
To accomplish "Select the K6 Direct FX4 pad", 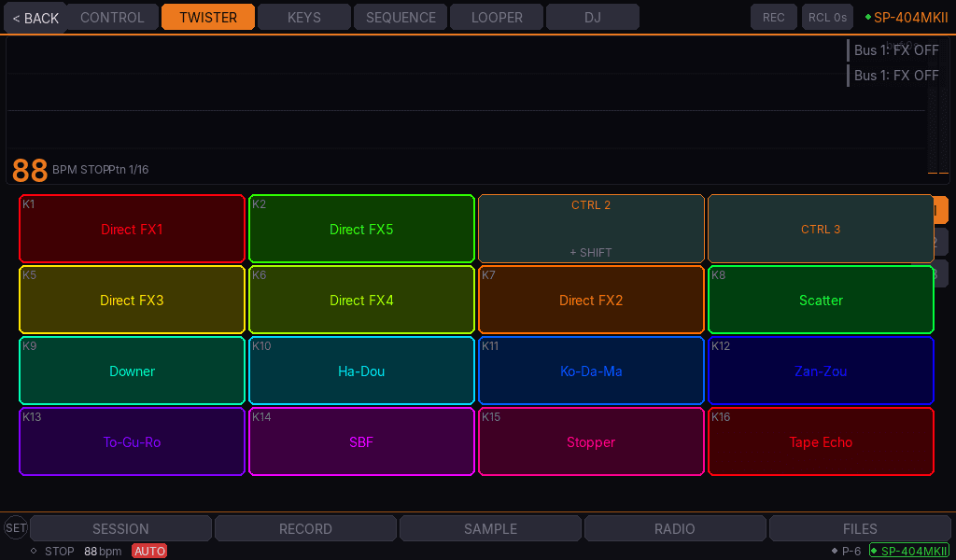I will click(x=361, y=300).
